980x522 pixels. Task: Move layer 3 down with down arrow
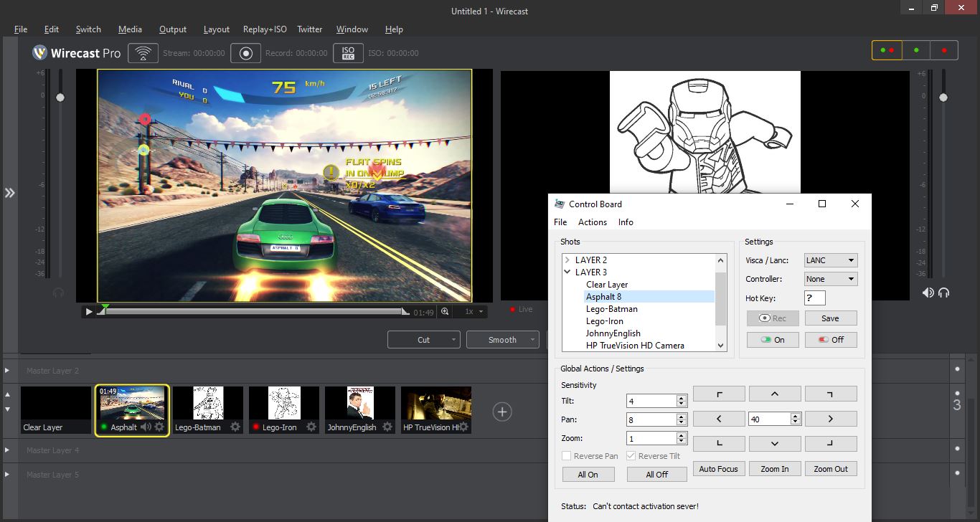click(x=8, y=409)
